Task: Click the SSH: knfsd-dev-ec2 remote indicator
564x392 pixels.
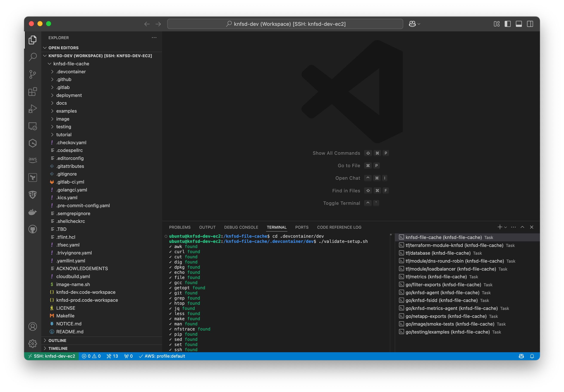Action: 51,356
